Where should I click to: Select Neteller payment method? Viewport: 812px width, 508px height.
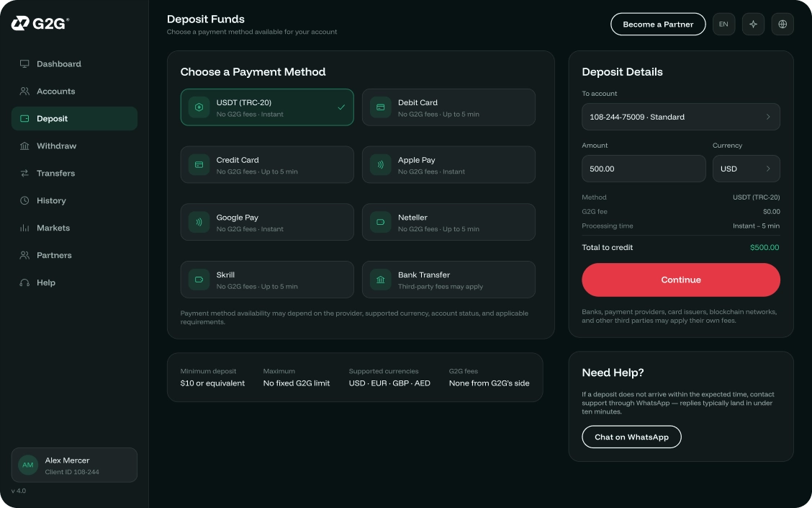[448, 223]
